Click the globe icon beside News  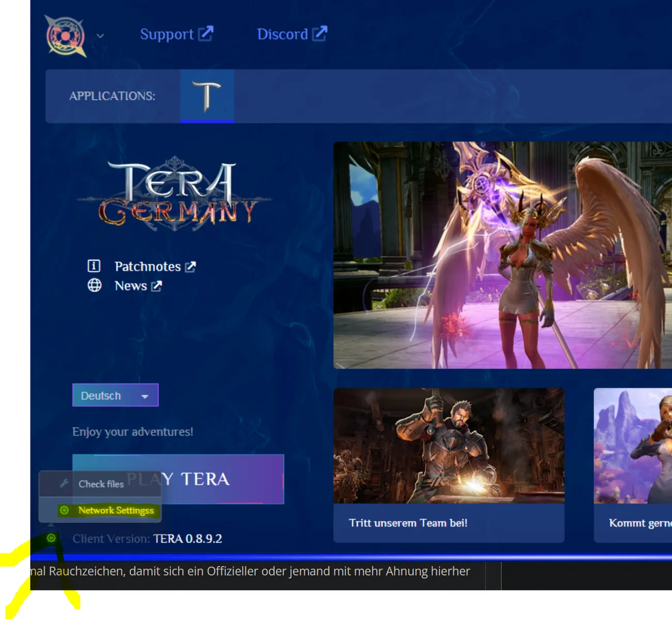click(94, 285)
